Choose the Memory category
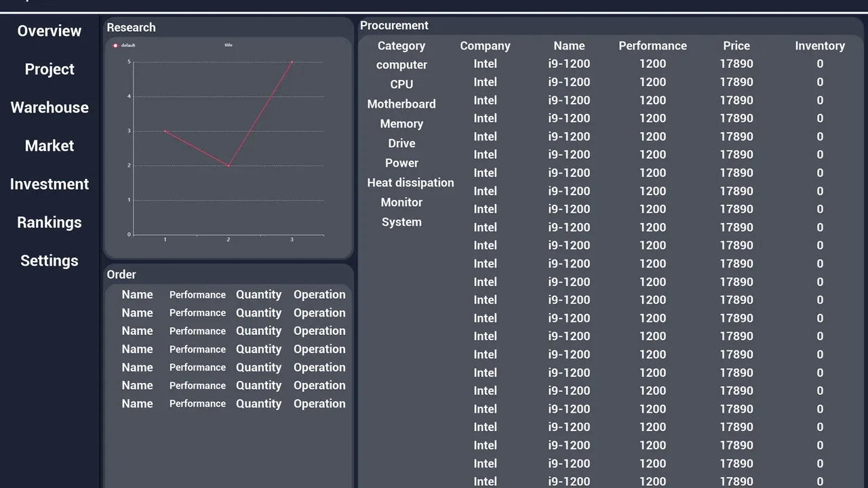Screen dimensions: 868x488 pos(401,124)
